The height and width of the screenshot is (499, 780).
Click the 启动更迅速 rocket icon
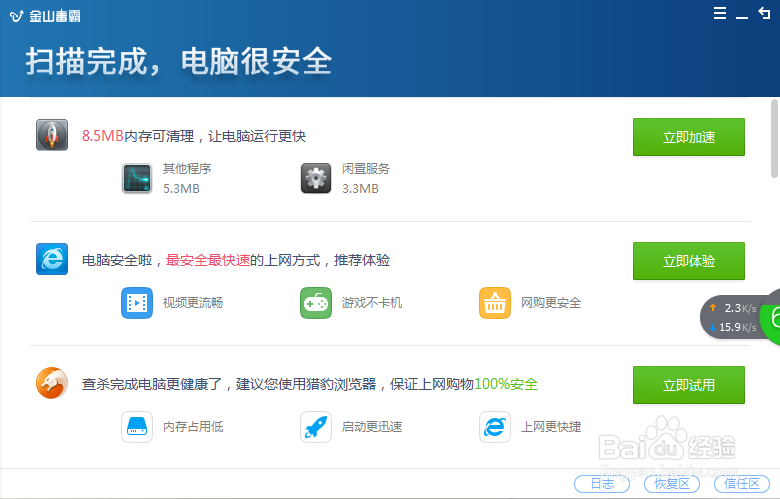point(316,427)
